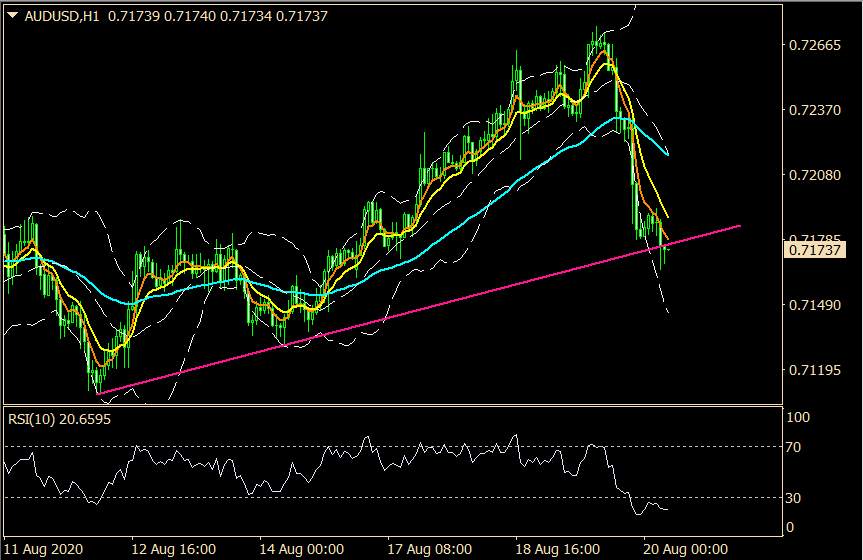Click the RSI 0 scale label

(x=790, y=528)
